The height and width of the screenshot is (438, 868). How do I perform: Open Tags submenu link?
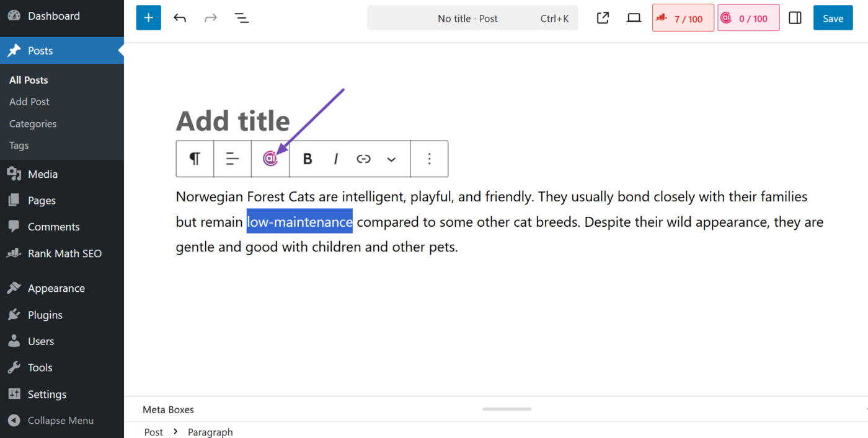[x=19, y=146]
